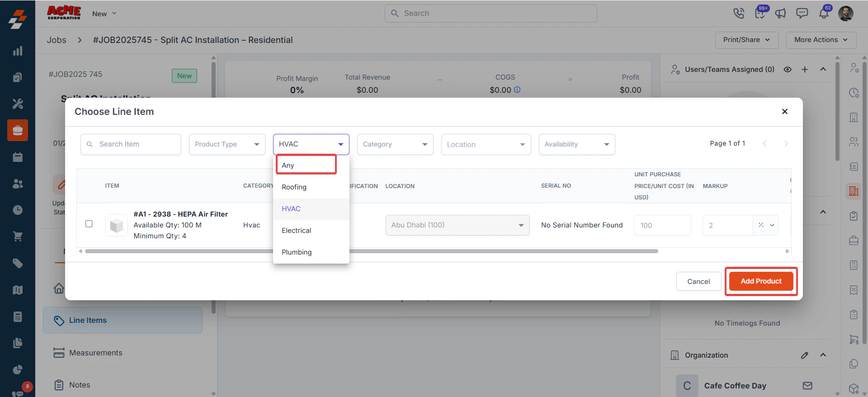Viewport: 868px width, 397px height.
Task: Open the Product Type dropdown
Action: point(227,144)
